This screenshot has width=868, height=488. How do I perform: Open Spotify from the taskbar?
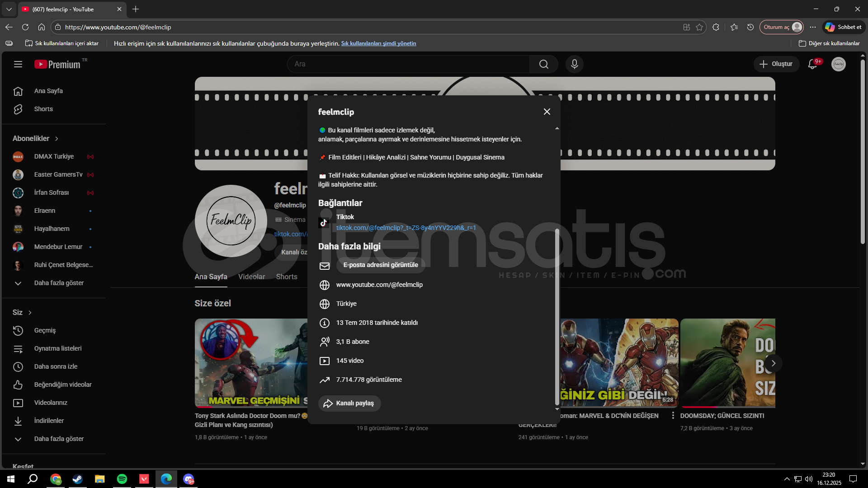pos(122,479)
